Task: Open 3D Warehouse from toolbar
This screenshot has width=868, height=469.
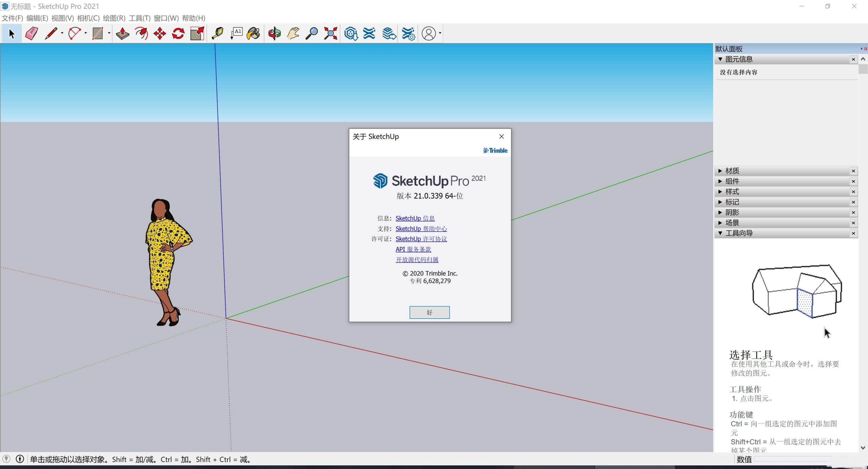Action: coord(351,34)
